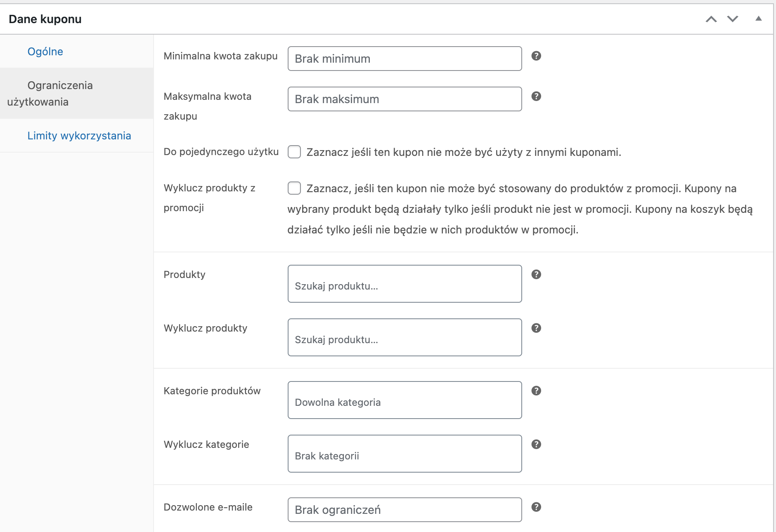Screen dimensions: 776x532
Task: Open the Produkty search box
Action: pos(405,284)
